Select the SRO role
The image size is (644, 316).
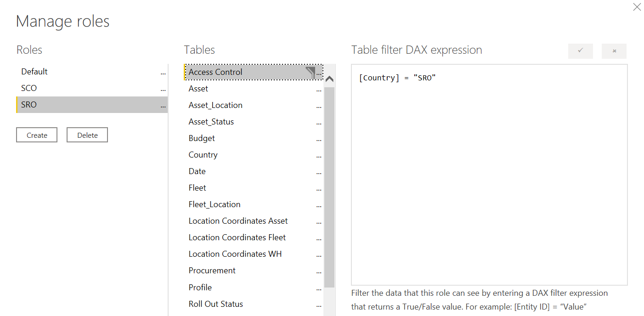click(92, 105)
